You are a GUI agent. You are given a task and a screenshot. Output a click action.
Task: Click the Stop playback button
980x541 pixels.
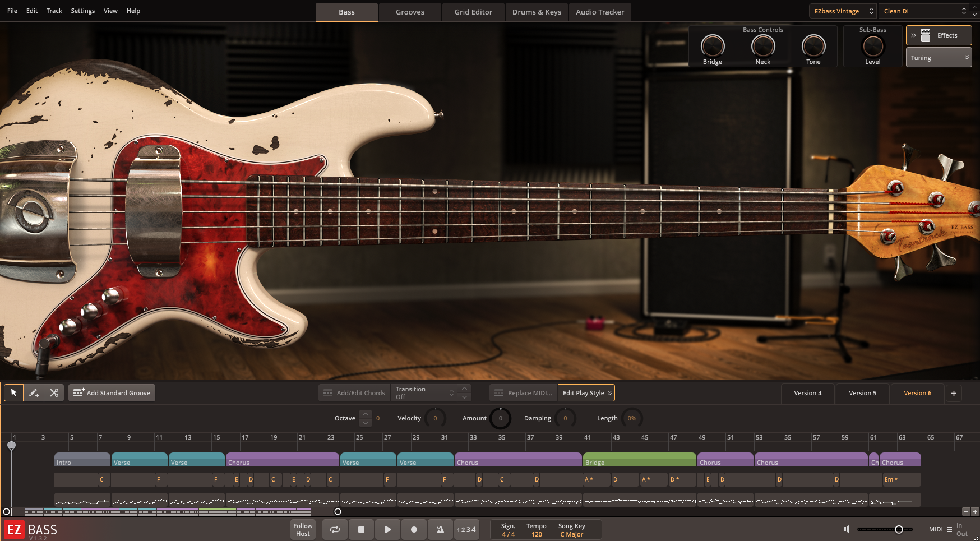pyautogui.click(x=361, y=529)
